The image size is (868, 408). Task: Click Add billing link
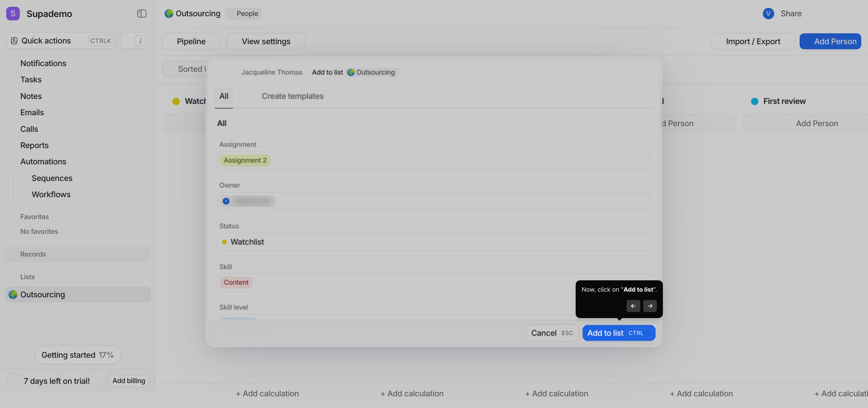[129, 381]
